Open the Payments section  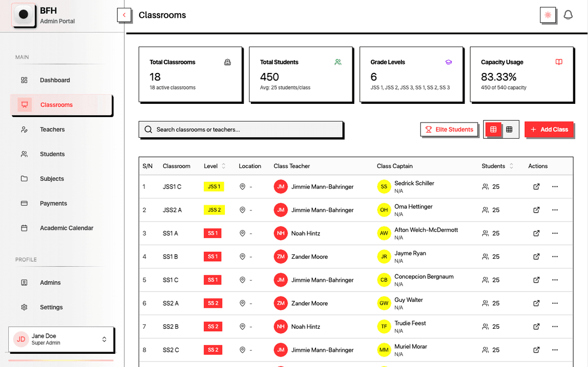pyautogui.click(x=53, y=203)
